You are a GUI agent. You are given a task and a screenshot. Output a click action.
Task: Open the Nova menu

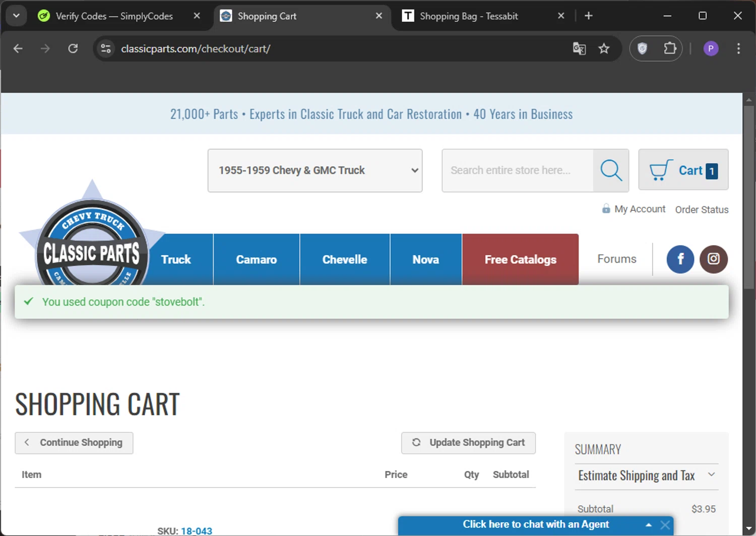pyautogui.click(x=426, y=260)
